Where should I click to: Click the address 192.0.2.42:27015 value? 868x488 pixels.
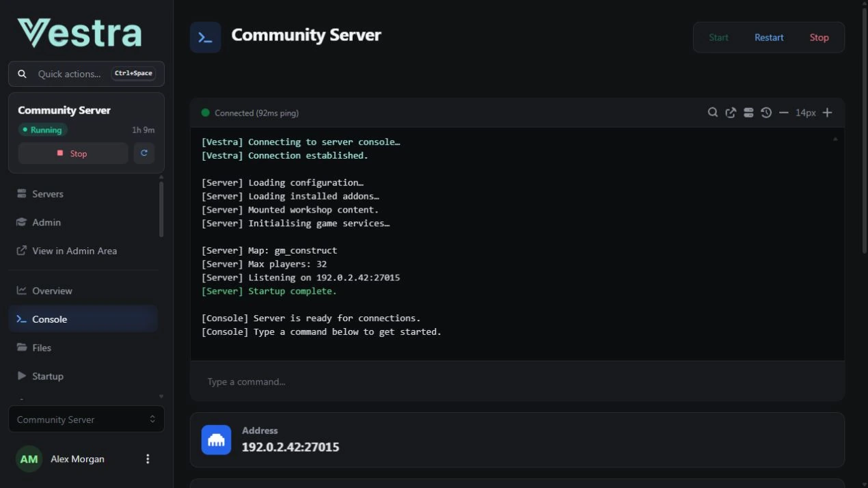tap(290, 447)
